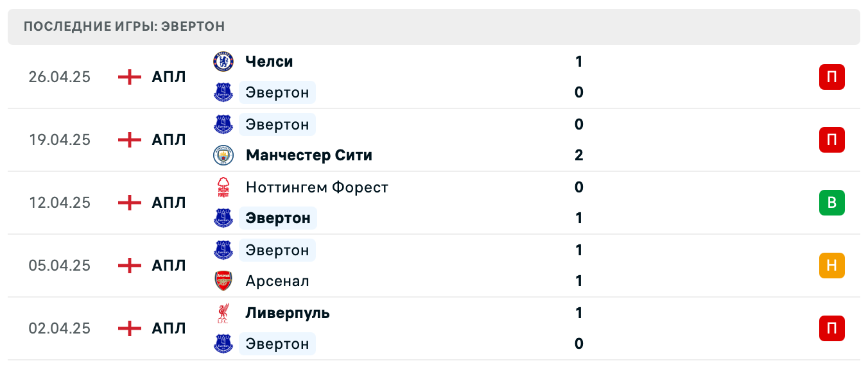Click the red П badge of Liverpool match
868x372 pixels.
(832, 328)
